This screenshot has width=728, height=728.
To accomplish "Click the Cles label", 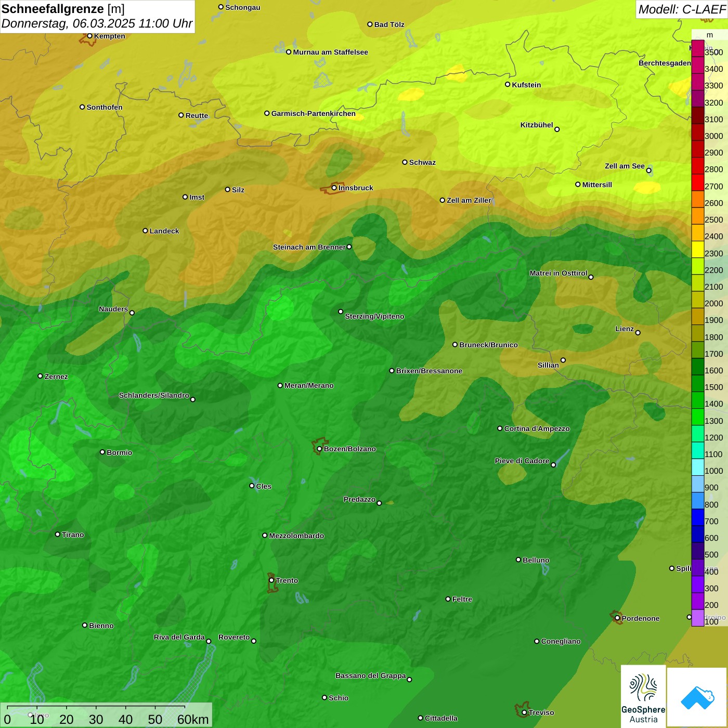I will 264,486.
